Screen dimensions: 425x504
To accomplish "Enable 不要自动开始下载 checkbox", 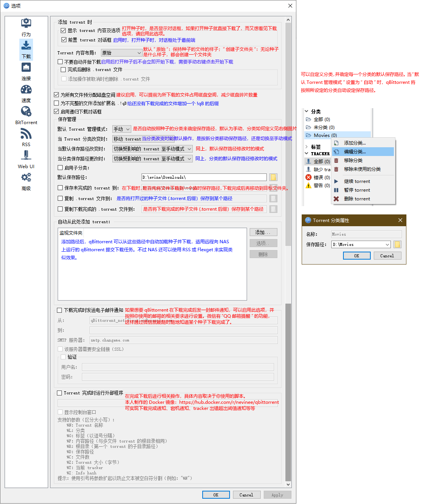I will pos(60,62).
